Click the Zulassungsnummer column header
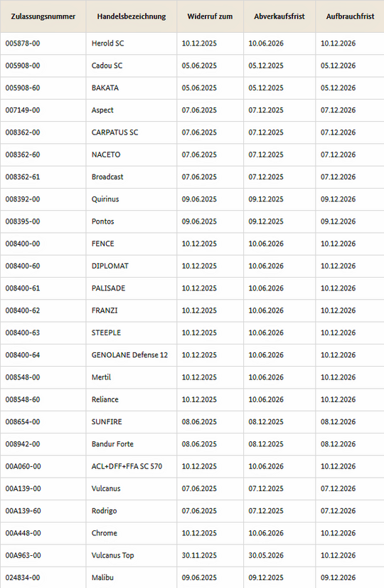The image size is (384, 588). click(43, 16)
